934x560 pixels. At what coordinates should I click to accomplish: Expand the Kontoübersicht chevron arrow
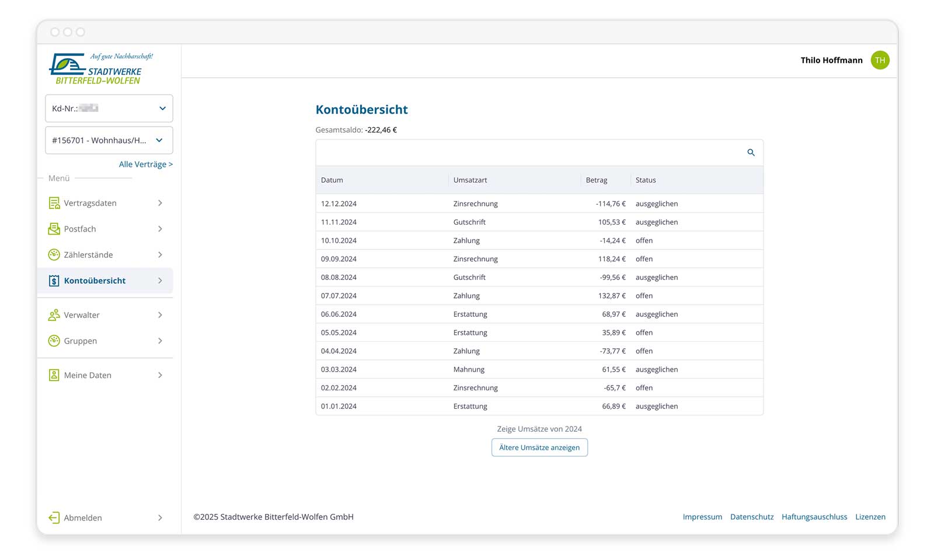tap(160, 281)
